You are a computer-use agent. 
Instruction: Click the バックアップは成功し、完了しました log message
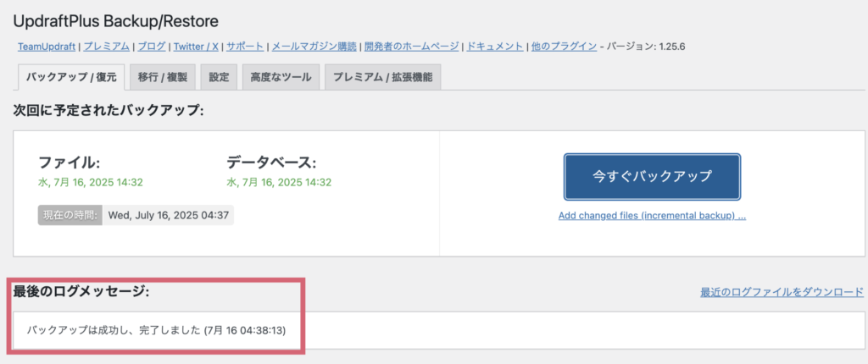[156, 330]
